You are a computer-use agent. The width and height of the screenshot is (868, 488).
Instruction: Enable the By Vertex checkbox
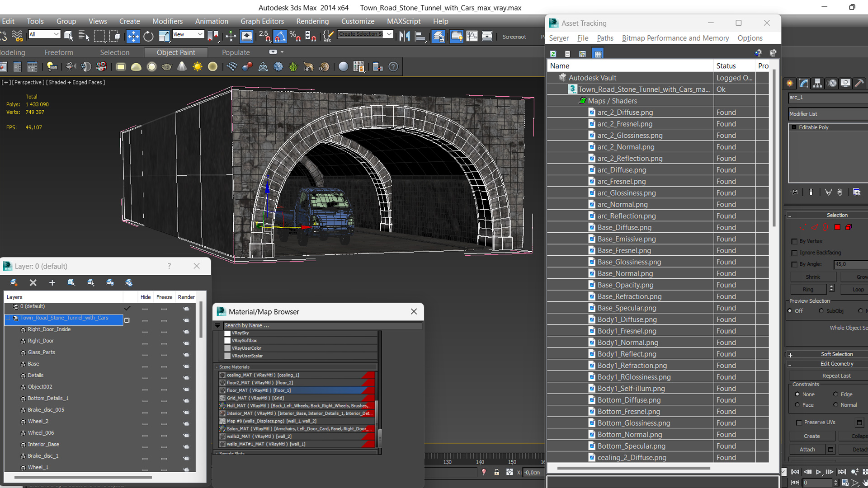pos(794,241)
